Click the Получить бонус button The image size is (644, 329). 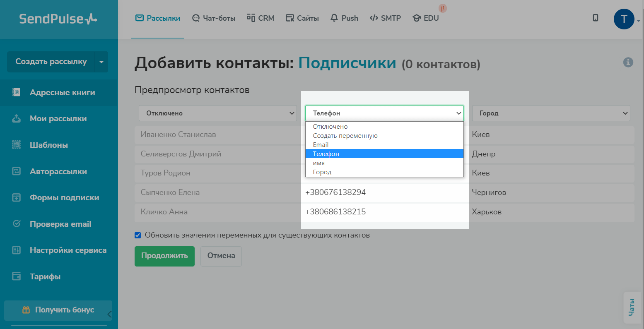[x=58, y=310]
